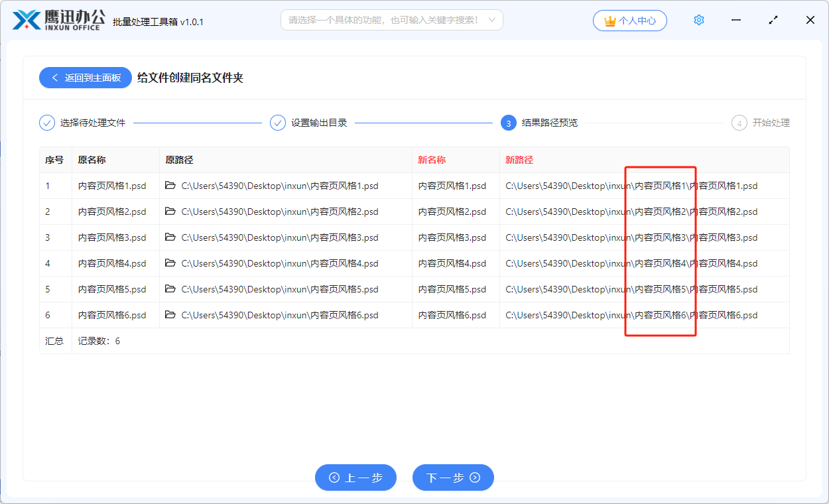Go back with 上一步 button

point(355,477)
